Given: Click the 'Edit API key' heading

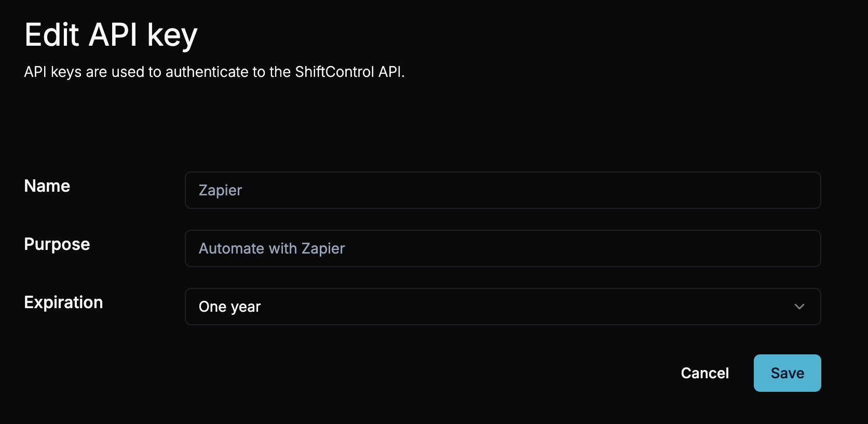Looking at the screenshot, I should [111, 35].
